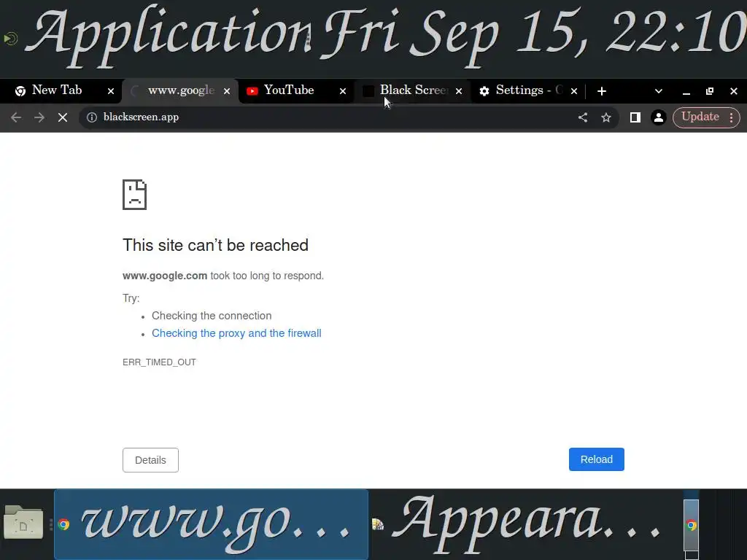Image resolution: width=747 pixels, height=560 pixels.
Task: Click the Details button
Action: pyautogui.click(x=150, y=460)
